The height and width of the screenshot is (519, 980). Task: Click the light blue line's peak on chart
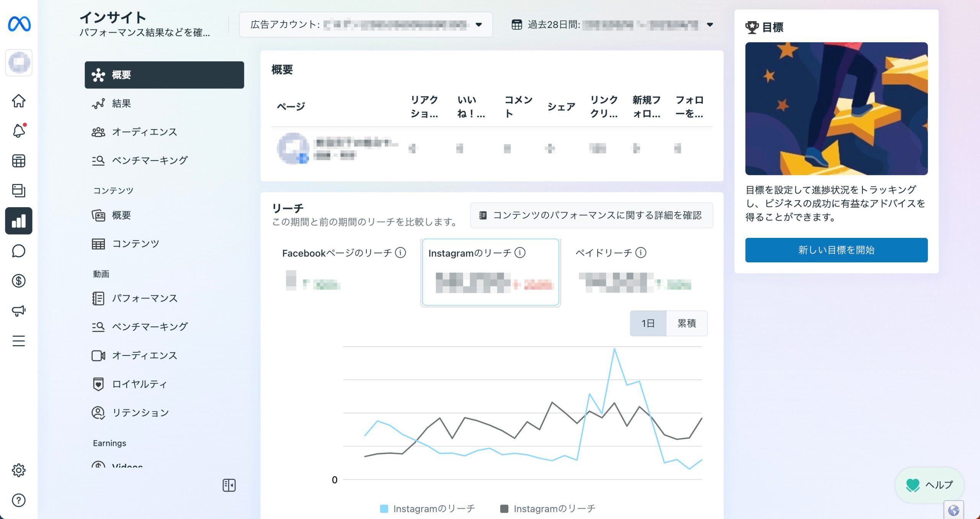[614, 349]
